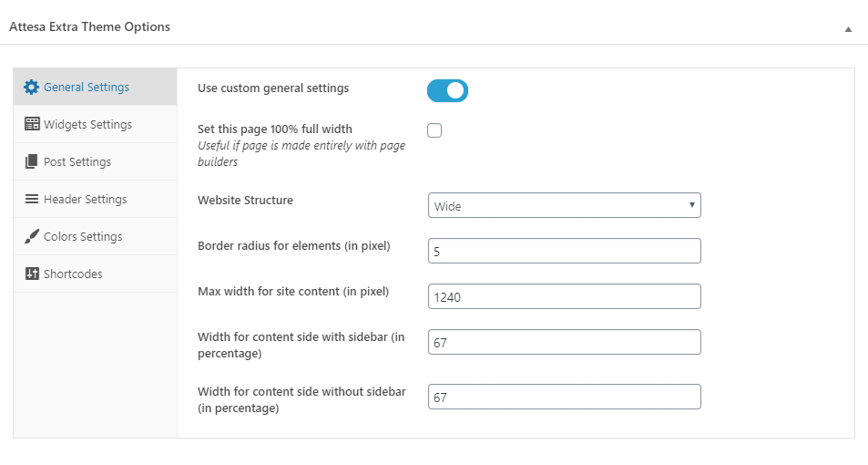Click the Widgets Settings table icon
Screen dimensions: 868x465
(31, 124)
